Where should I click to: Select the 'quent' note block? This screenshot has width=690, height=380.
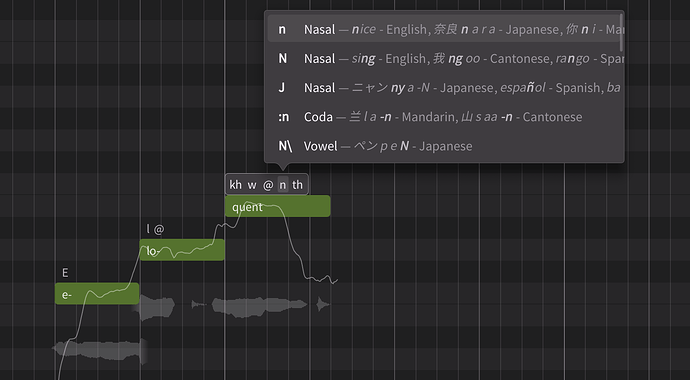pyautogui.click(x=278, y=206)
